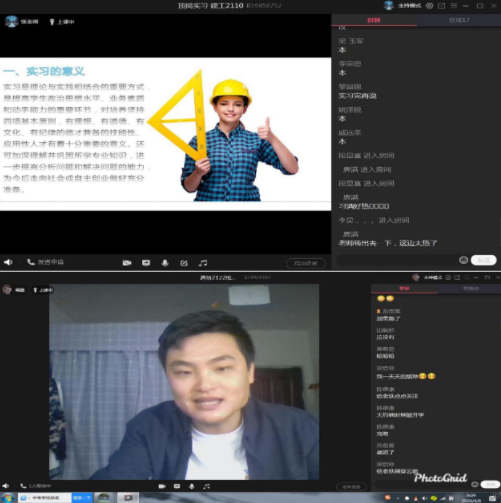Click the host mode avatar in bottom title bar

coord(416,277)
